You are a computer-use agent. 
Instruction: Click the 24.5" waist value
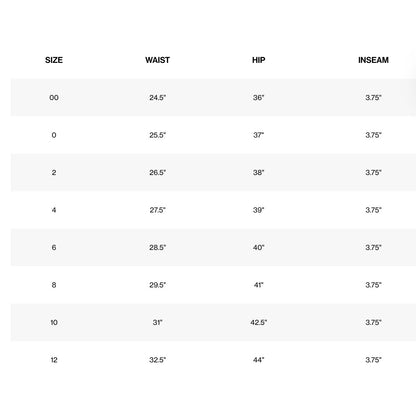click(x=157, y=98)
